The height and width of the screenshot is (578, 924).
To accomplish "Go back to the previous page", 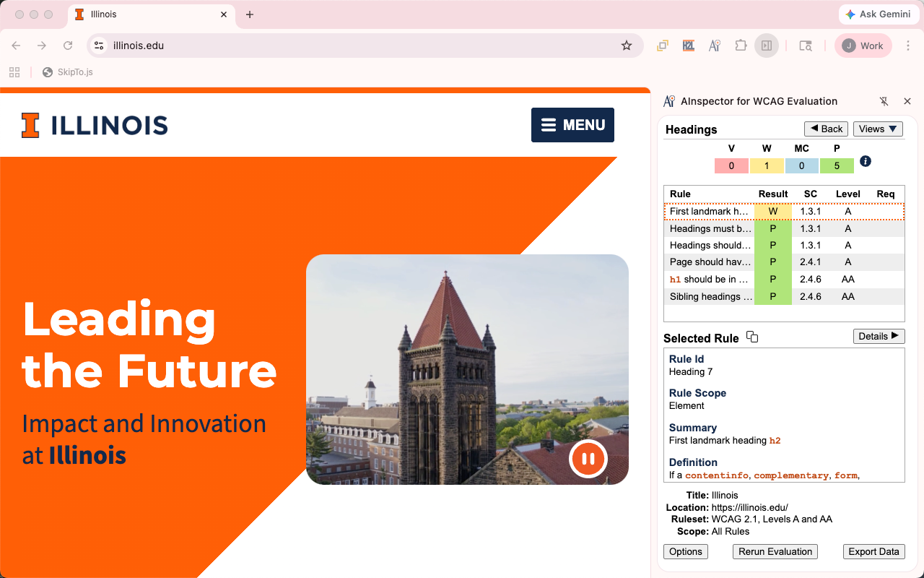I will [x=16, y=46].
